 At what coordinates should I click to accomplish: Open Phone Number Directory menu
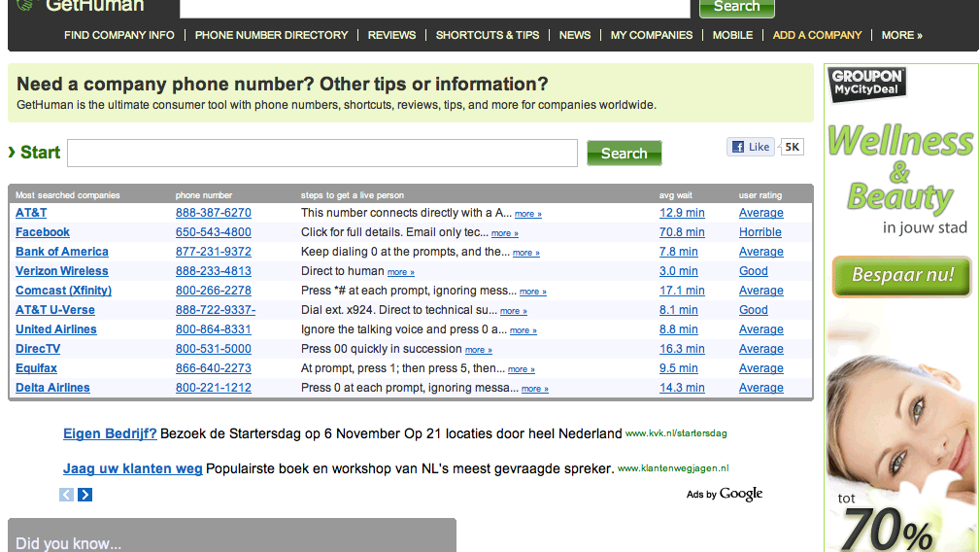[271, 35]
